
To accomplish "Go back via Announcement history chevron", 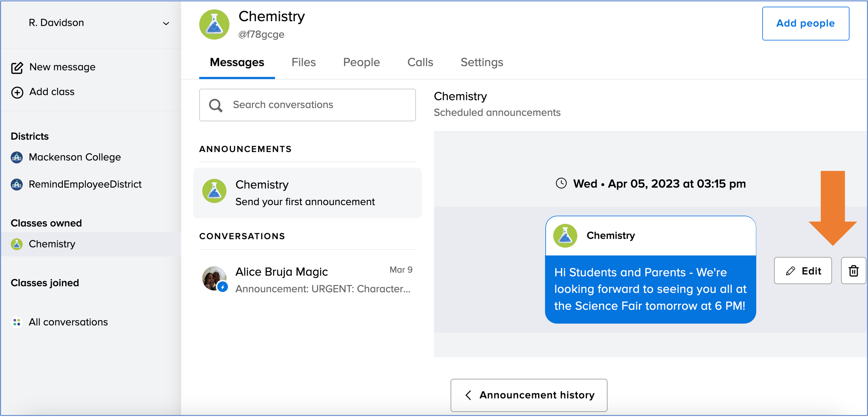I will [468, 395].
